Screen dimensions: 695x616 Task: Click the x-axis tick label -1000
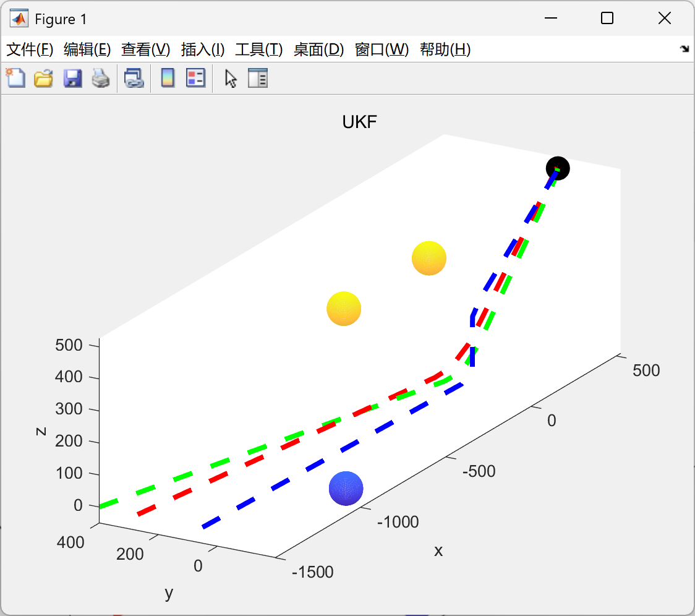[x=398, y=522]
